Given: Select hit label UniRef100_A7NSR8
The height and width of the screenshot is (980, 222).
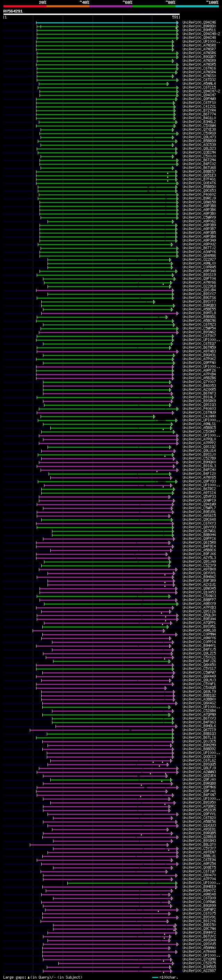Looking at the screenshot, I should [x=199, y=45].
